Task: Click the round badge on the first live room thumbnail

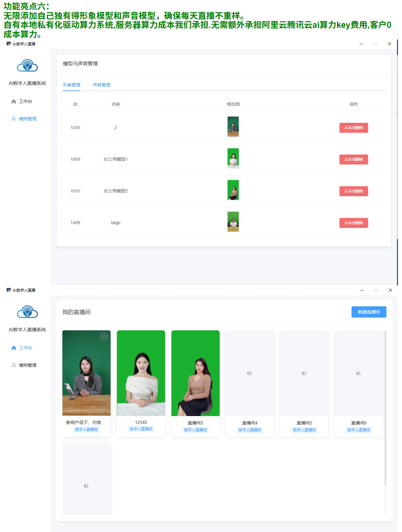Action: (104, 336)
